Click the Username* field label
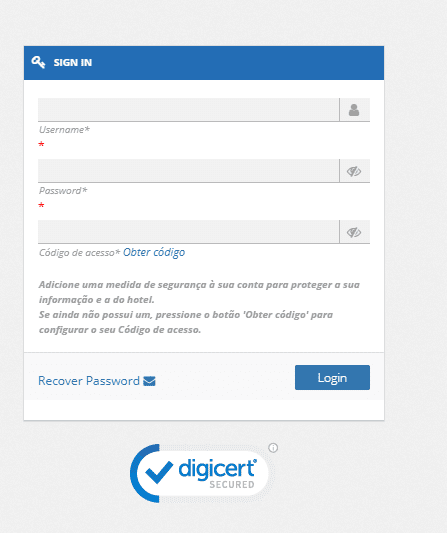This screenshot has height=533, width=447. [x=64, y=130]
